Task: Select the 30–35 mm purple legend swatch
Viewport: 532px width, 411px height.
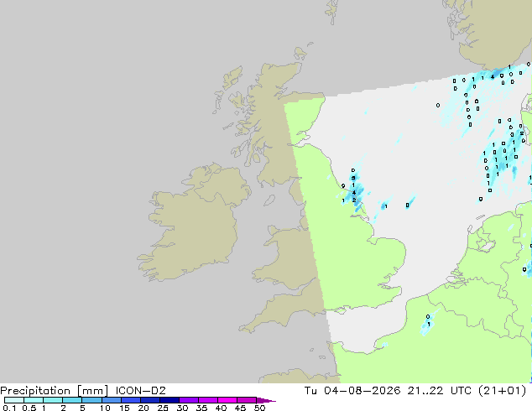Action: 189,400
